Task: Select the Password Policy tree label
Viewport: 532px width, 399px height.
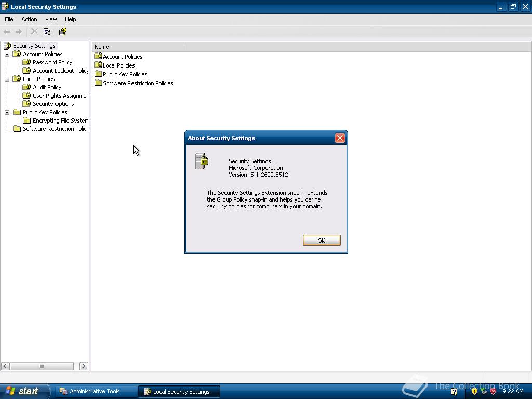Action: 52,62
